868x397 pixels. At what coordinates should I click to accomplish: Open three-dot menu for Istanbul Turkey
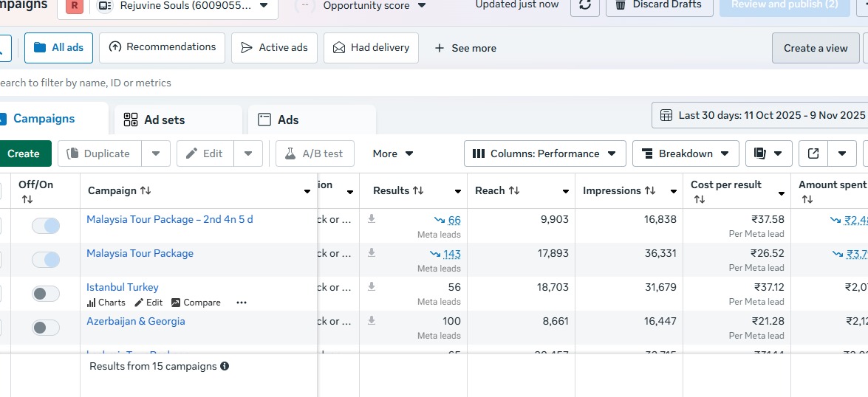241,303
